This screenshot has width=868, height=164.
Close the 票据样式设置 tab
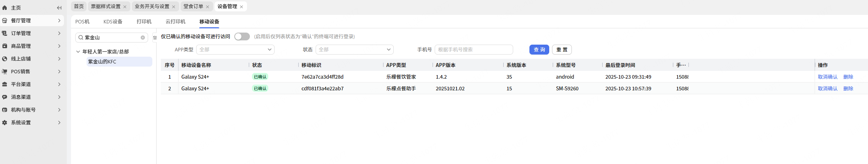coord(125,7)
